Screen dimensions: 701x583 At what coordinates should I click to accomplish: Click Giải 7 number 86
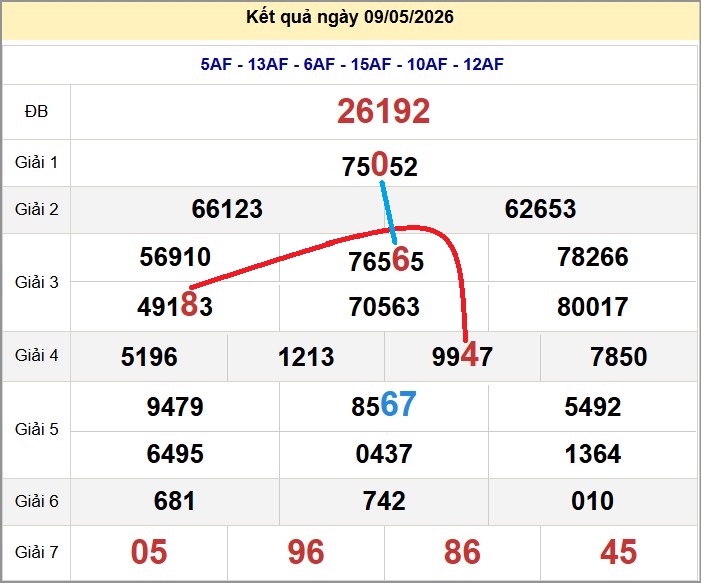[x=462, y=552]
